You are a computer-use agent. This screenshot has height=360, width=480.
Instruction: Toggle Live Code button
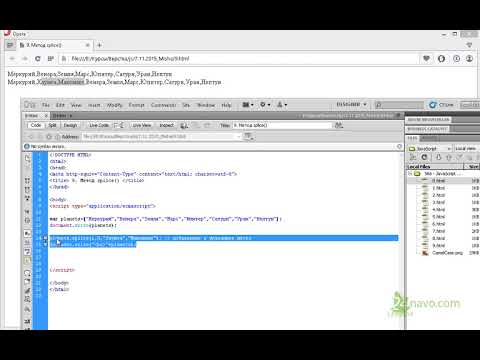click(x=99, y=125)
